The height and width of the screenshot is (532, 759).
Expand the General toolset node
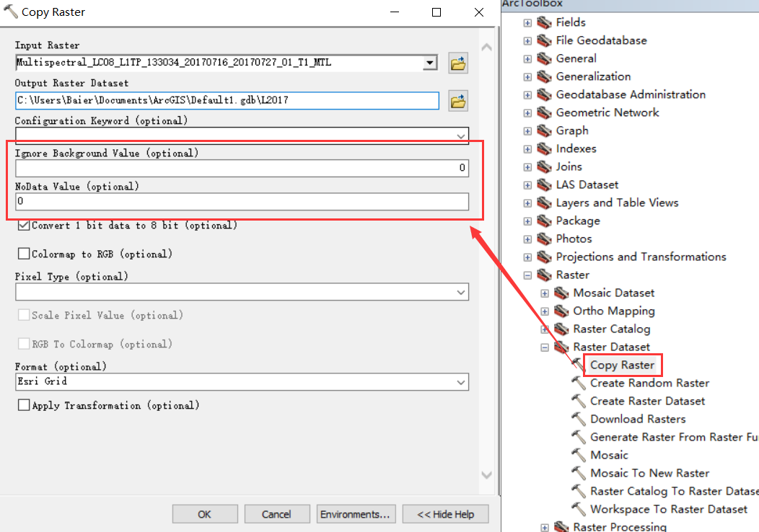(x=527, y=59)
